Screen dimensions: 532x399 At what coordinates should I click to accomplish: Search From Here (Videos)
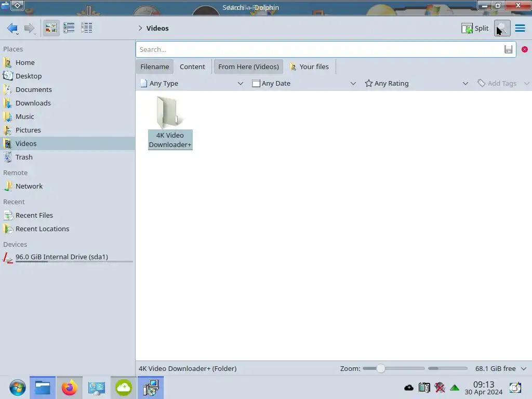point(248,66)
